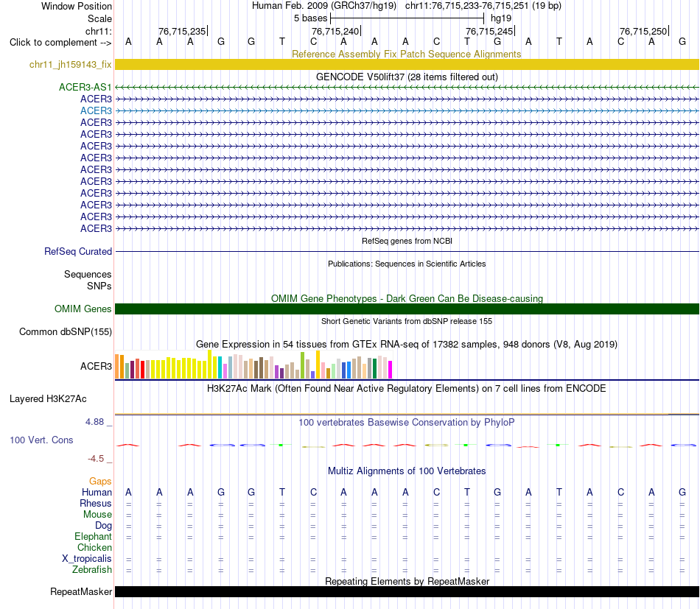This screenshot has width=700, height=609.
Task: Click the dark green OMIM Genes bar
Action: click(x=407, y=309)
